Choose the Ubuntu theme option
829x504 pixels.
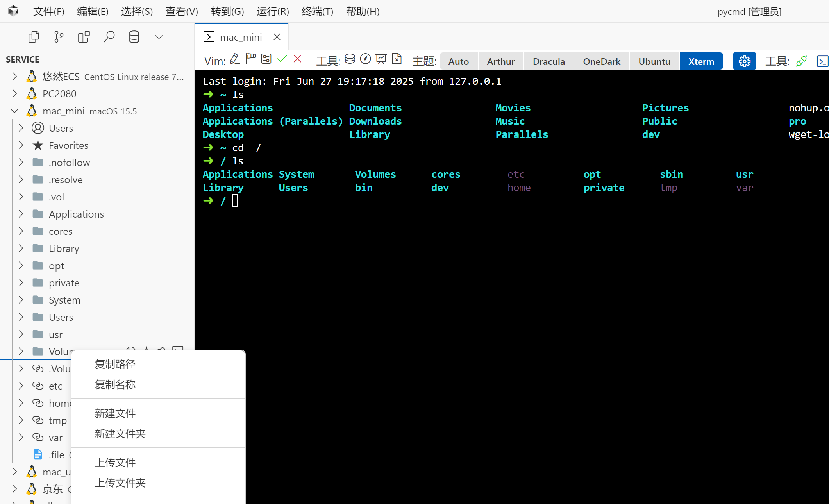click(654, 61)
